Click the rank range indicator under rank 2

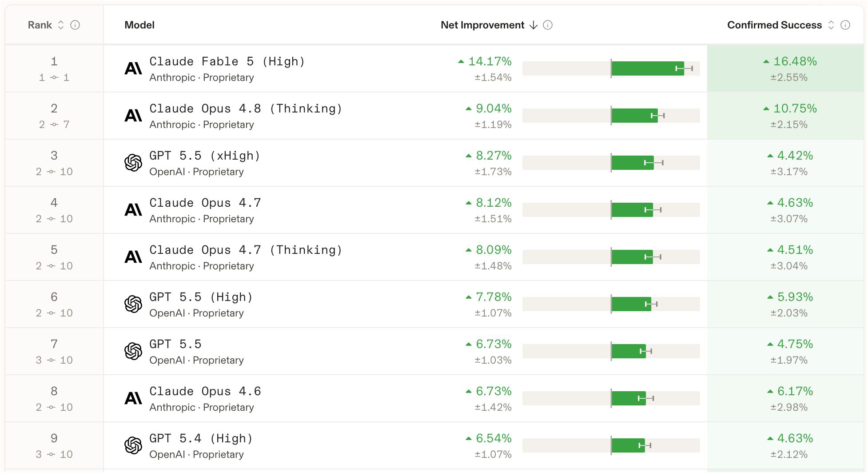click(x=54, y=124)
